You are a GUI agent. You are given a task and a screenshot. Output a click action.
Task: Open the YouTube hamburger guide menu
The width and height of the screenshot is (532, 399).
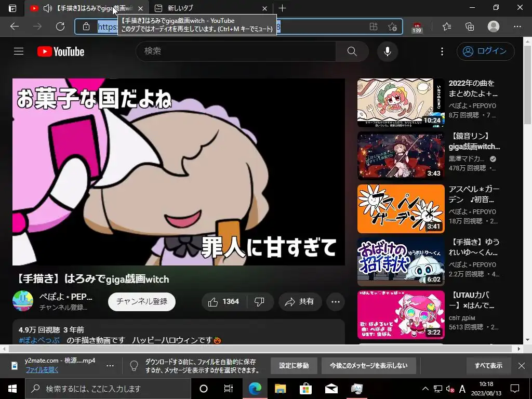click(x=19, y=51)
